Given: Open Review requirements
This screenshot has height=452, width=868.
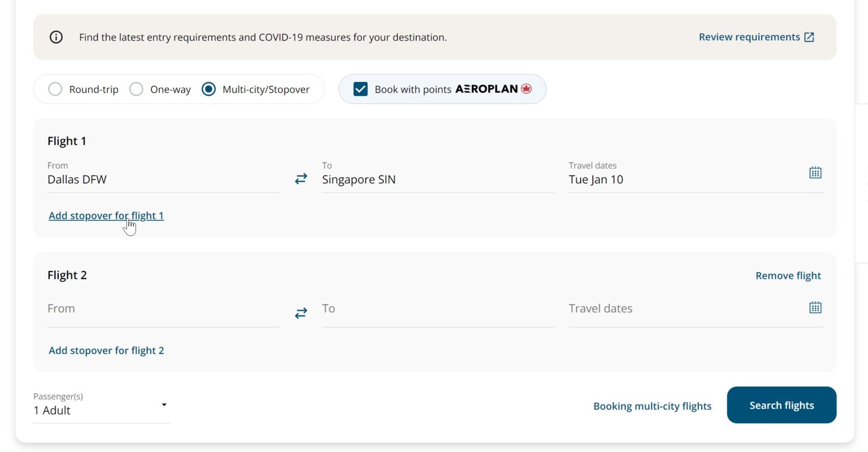Looking at the screenshot, I should 750,36.
